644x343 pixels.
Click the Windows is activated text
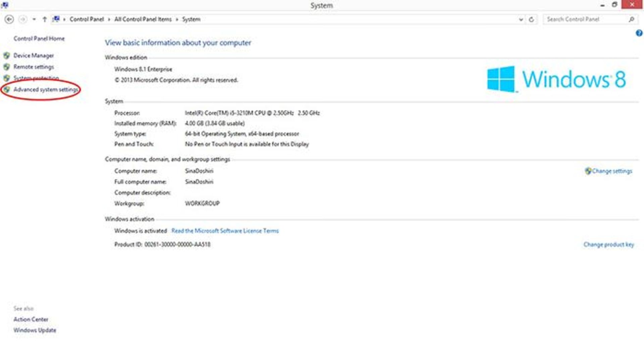[x=141, y=231]
